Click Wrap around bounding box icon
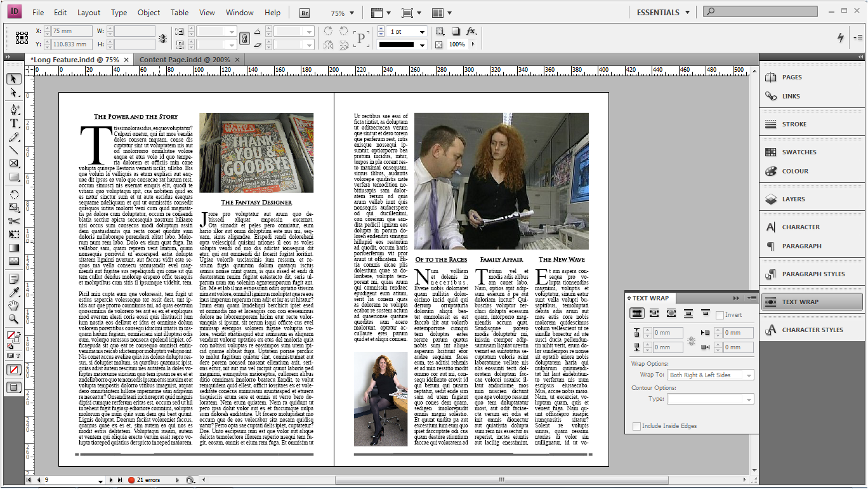This screenshot has height=489, width=868. tap(654, 313)
